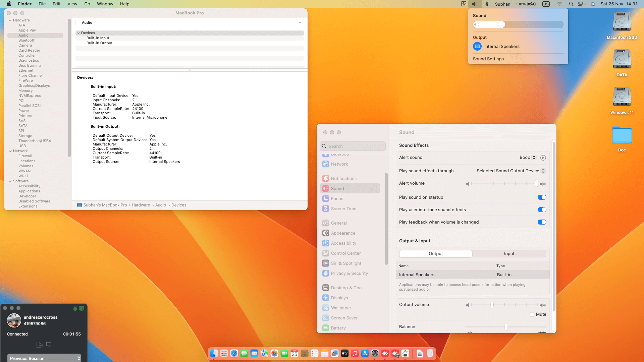This screenshot has width=644, height=362.
Task: Open Freeform from the Dock
Action: pos(335,353)
